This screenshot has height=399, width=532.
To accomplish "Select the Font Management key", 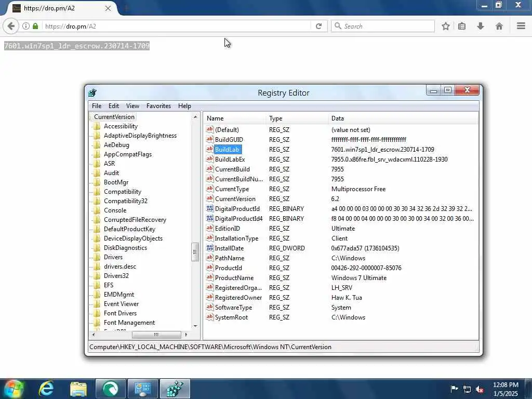I will (129, 323).
